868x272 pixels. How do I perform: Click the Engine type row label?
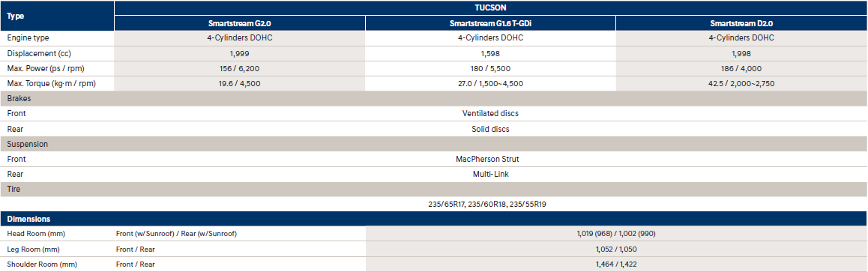(x=28, y=38)
